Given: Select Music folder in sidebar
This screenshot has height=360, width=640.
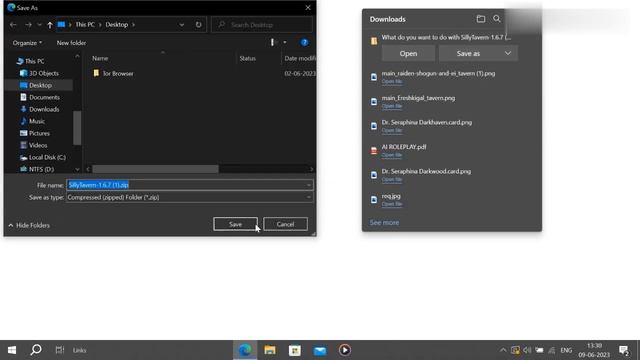Looking at the screenshot, I should point(36,121).
